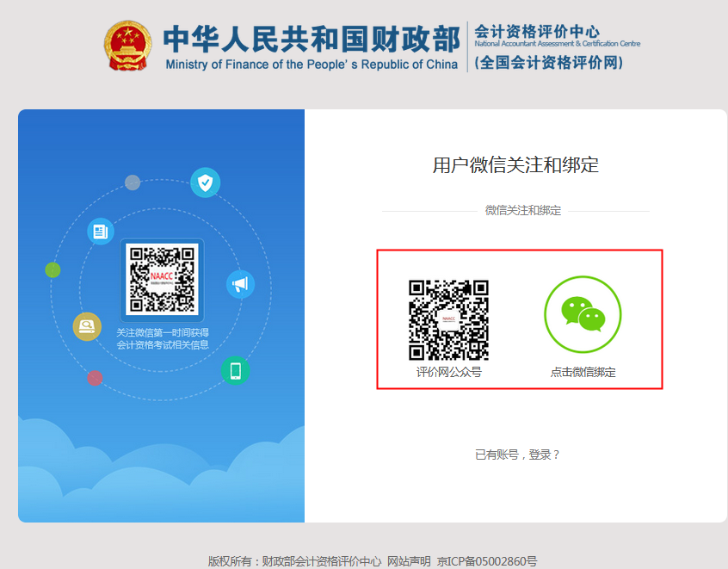The image size is (728, 569).
Task: Click the 评价网公众号 caption text
Action: (449, 372)
